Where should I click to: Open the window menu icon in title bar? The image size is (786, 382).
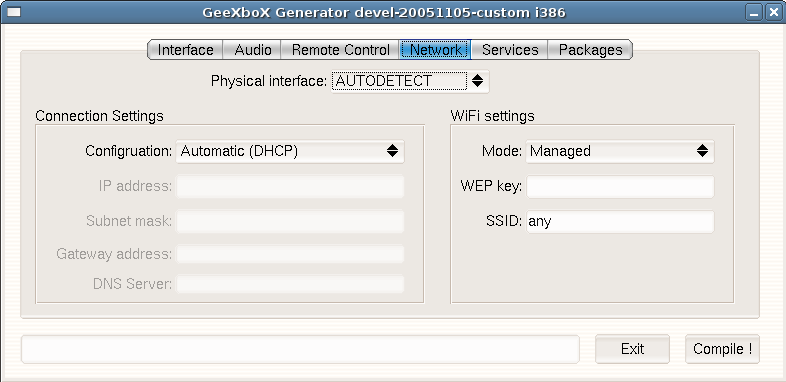click(14, 12)
